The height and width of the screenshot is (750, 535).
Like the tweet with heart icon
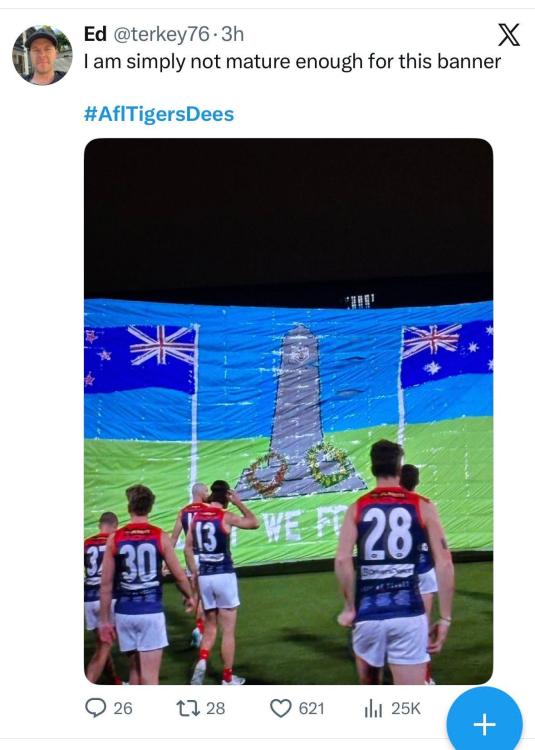(x=281, y=708)
